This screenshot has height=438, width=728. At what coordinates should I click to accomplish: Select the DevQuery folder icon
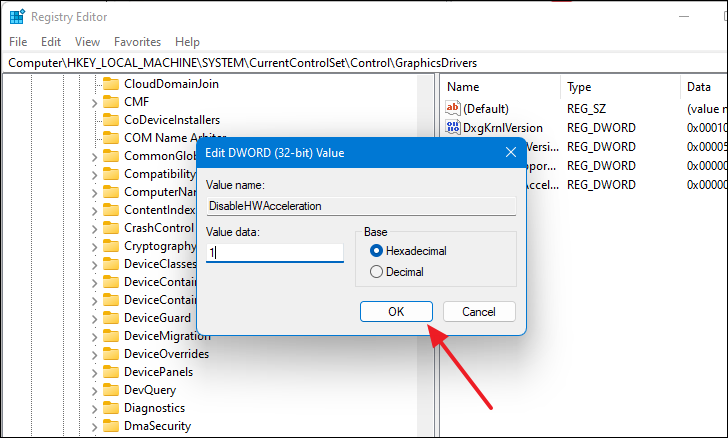(x=110, y=390)
